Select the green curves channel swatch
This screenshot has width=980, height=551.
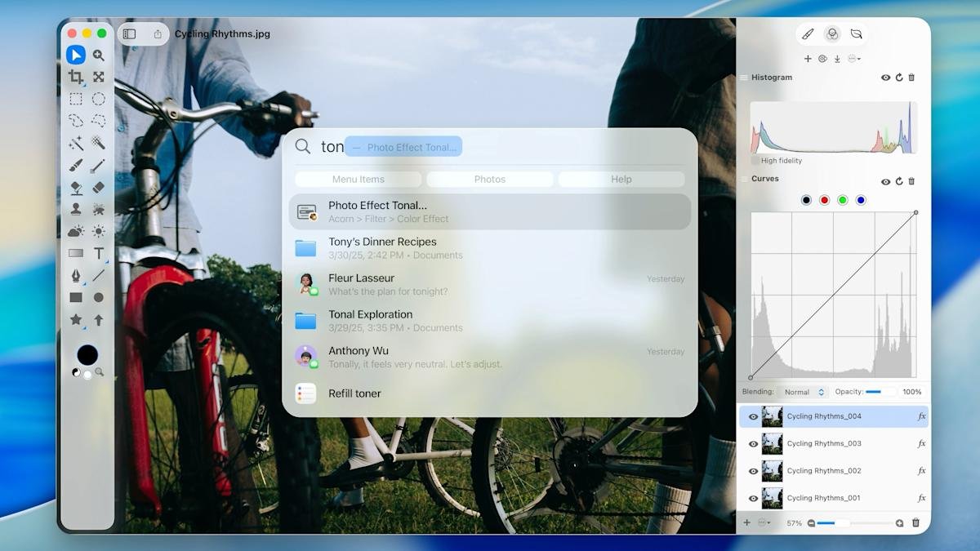click(x=842, y=200)
